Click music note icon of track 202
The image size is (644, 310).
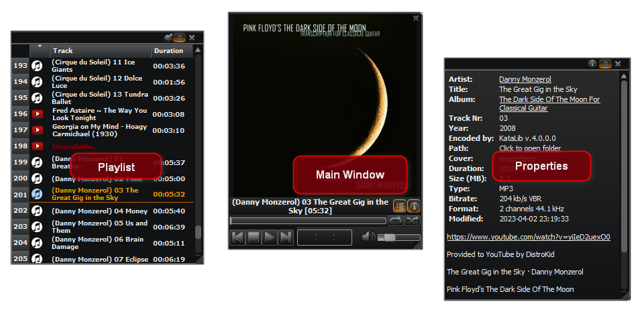click(38, 211)
